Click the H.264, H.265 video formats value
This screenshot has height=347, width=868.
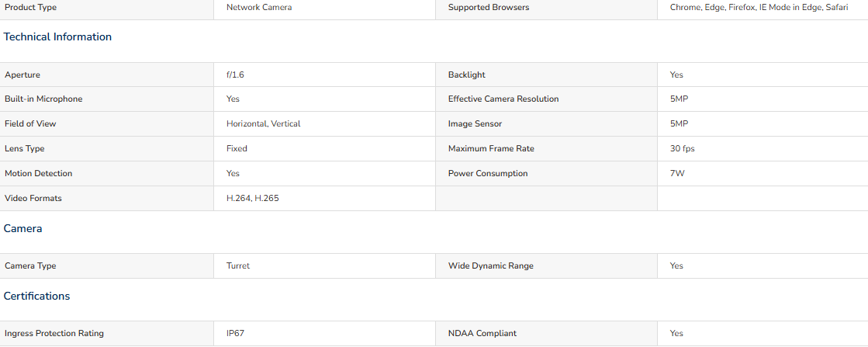[252, 199]
